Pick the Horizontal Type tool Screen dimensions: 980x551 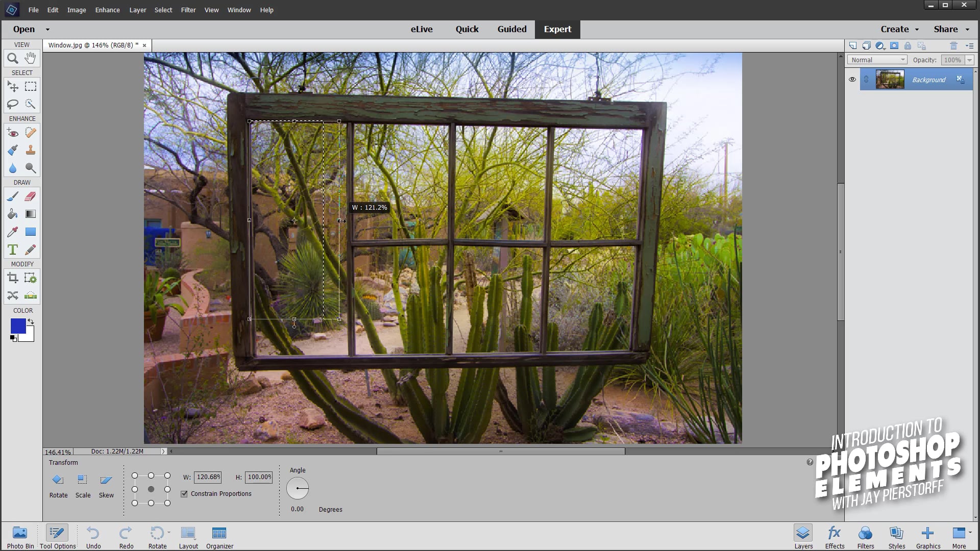13,250
